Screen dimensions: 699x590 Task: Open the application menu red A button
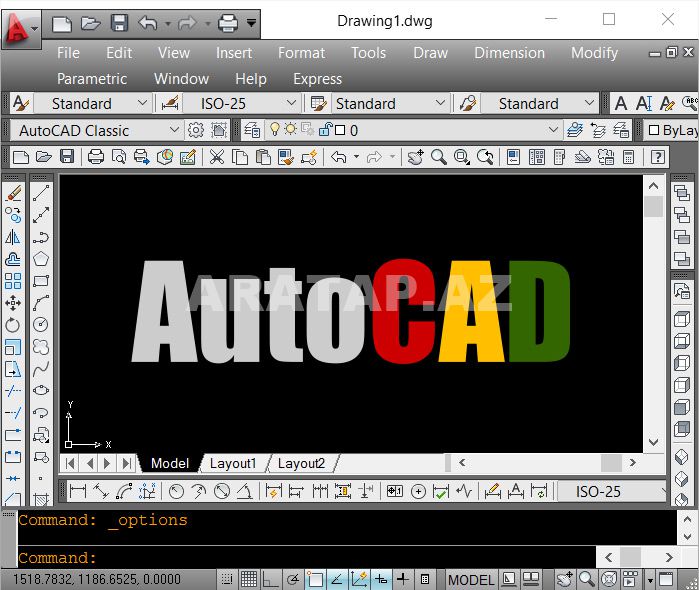pos(21,29)
